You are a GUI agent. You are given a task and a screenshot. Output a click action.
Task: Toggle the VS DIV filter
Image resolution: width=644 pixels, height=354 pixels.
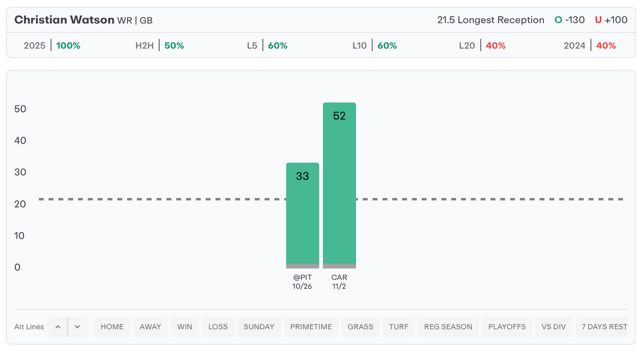(554, 327)
